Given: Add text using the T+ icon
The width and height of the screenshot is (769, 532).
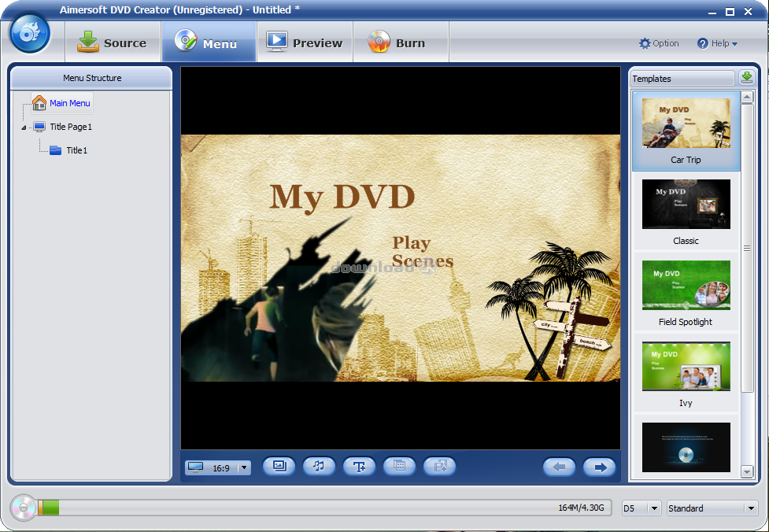Looking at the screenshot, I should pyautogui.click(x=359, y=466).
